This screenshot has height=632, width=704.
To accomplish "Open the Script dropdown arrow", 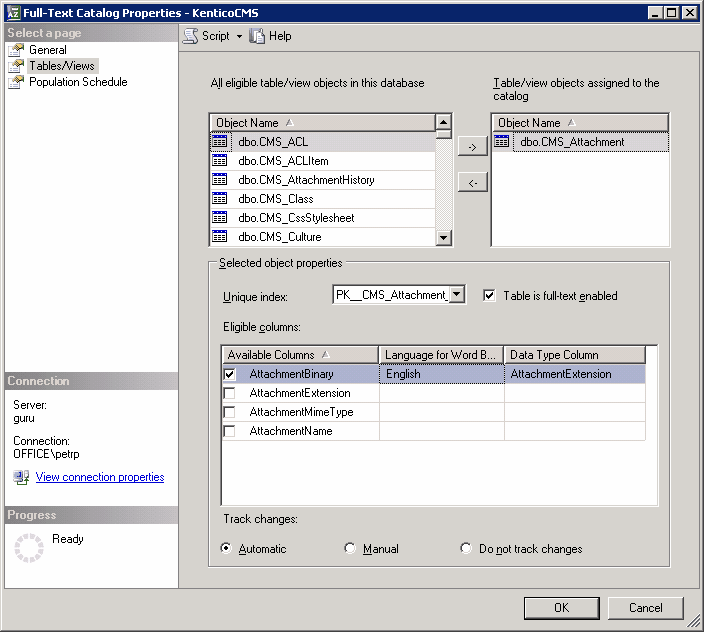I will pos(239,36).
